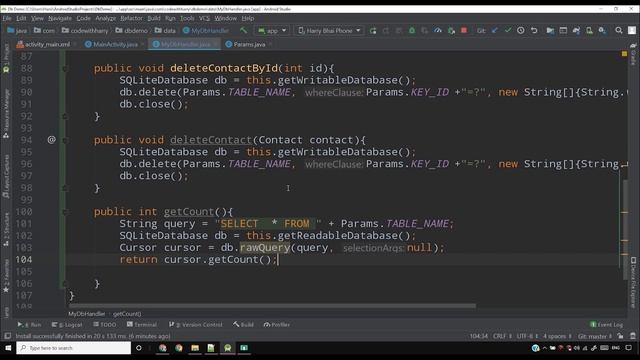Open the Build menu
Viewport: 640px width, 360px height.
[x=154, y=18]
